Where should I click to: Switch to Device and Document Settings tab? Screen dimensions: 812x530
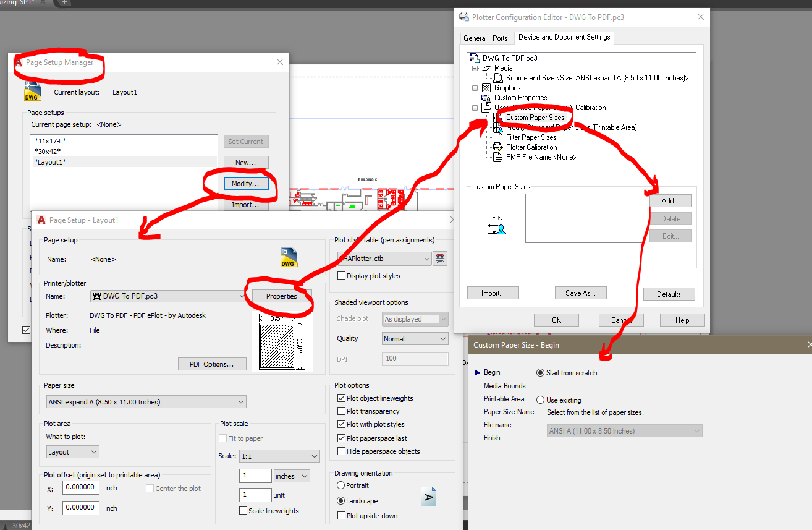coord(564,37)
